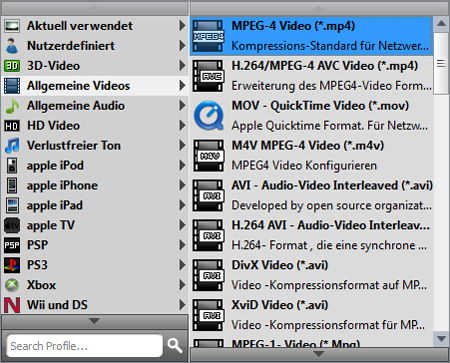This screenshot has height=363, width=450.
Task: Click the PS3 PlayStation logo icon
Action: [x=12, y=265]
